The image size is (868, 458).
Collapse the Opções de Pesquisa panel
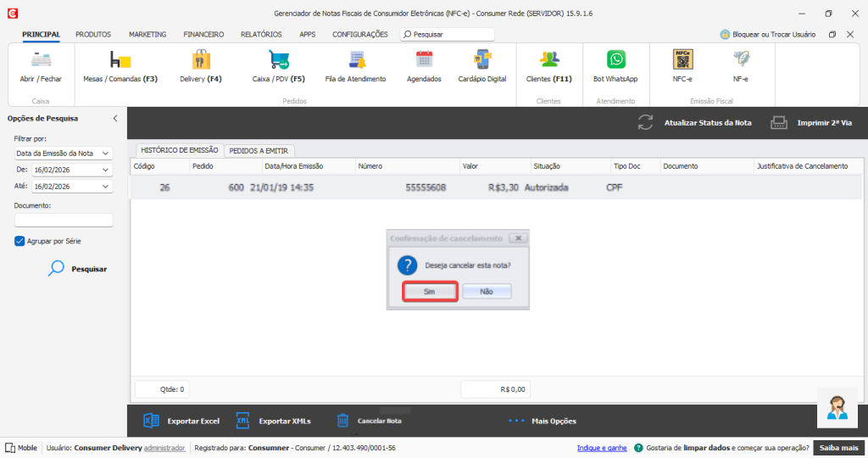point(115,119)
